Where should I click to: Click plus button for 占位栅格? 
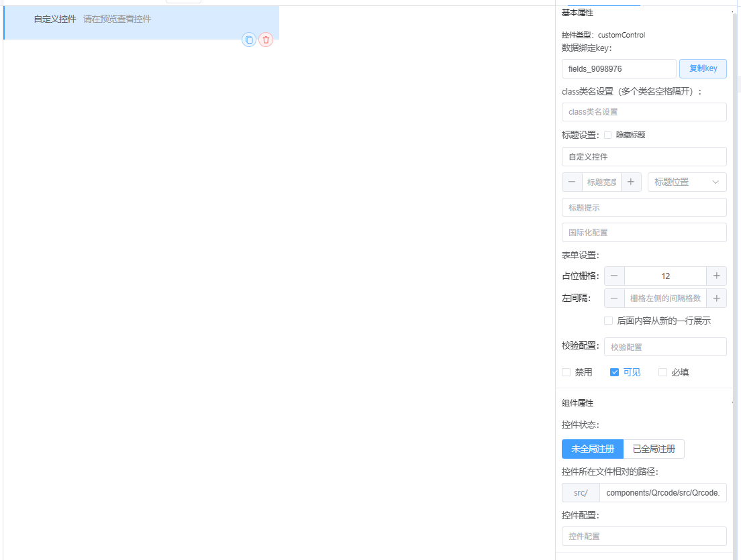(x=716, y=276)
